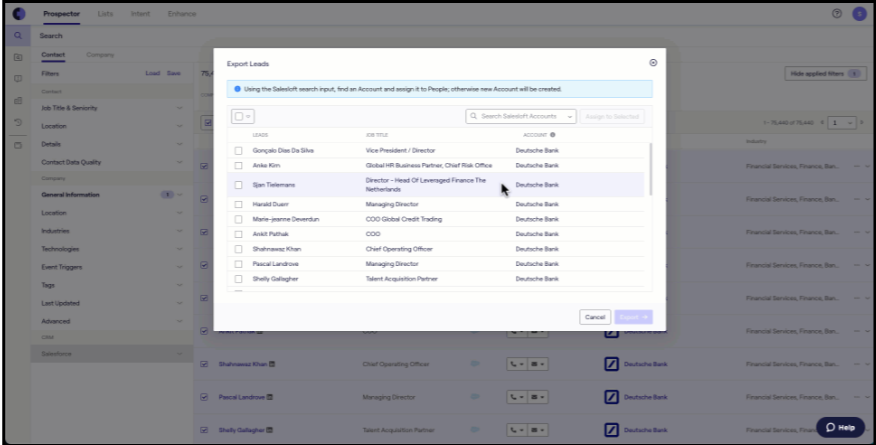Click the LinkedIn icon beside Shahnawaz Khan
The image size is (876, 445).
click(x=272, y=364)
